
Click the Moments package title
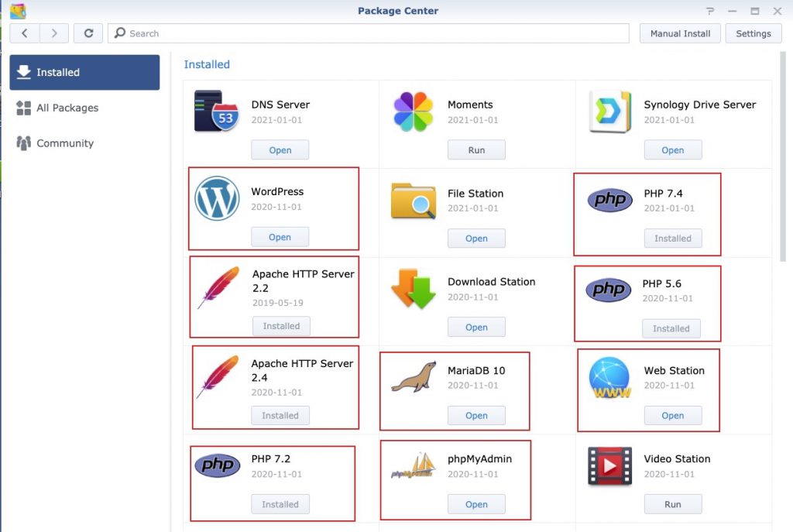coord(470,105)
